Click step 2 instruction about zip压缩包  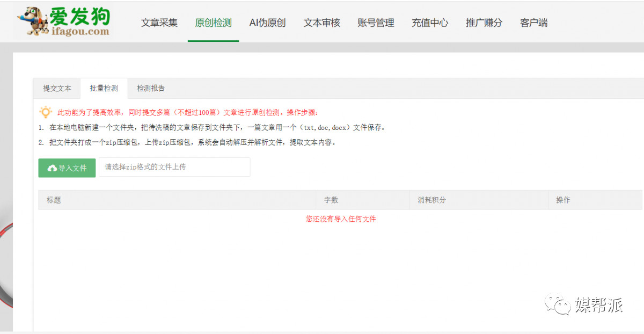coord(187,143)
